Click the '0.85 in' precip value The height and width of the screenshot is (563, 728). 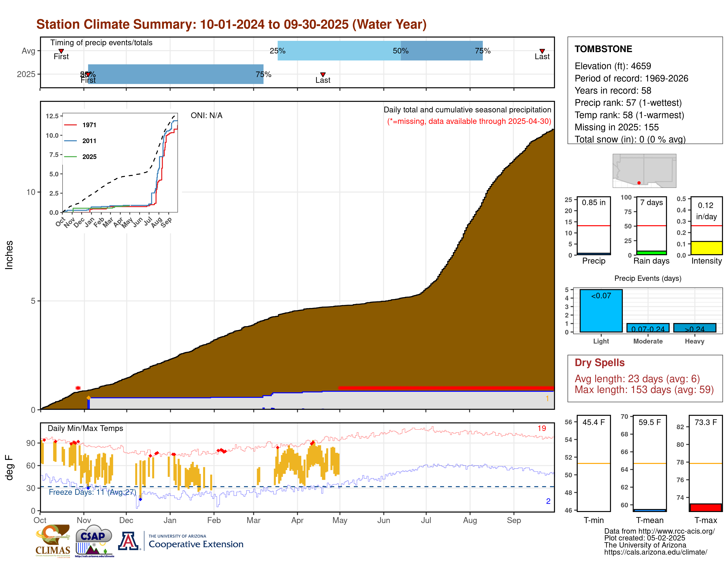[594, 202]
